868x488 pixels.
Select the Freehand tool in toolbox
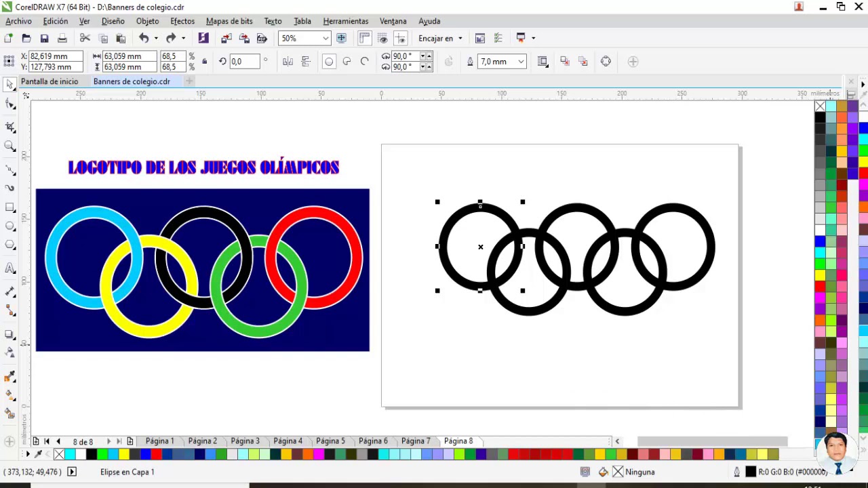[9, 169]
